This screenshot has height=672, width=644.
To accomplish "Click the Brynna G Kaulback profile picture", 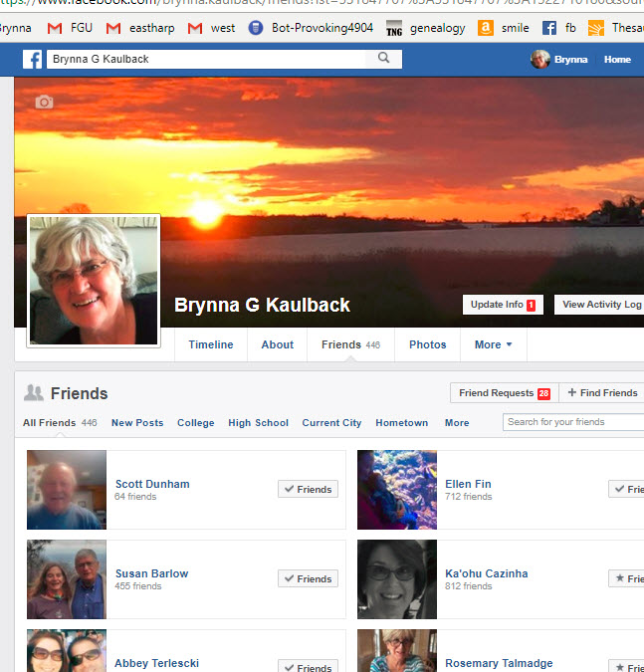I will point(94,281).
